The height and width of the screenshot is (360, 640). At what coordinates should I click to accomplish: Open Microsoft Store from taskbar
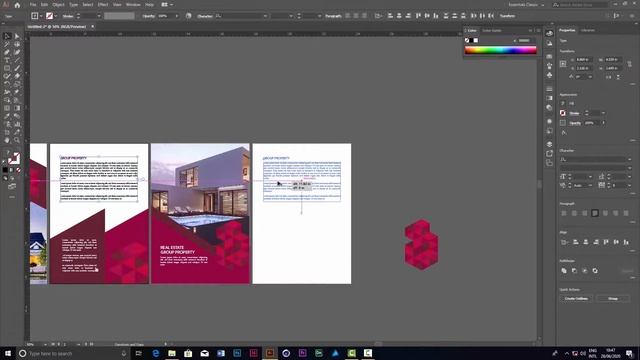coord(188,353)
